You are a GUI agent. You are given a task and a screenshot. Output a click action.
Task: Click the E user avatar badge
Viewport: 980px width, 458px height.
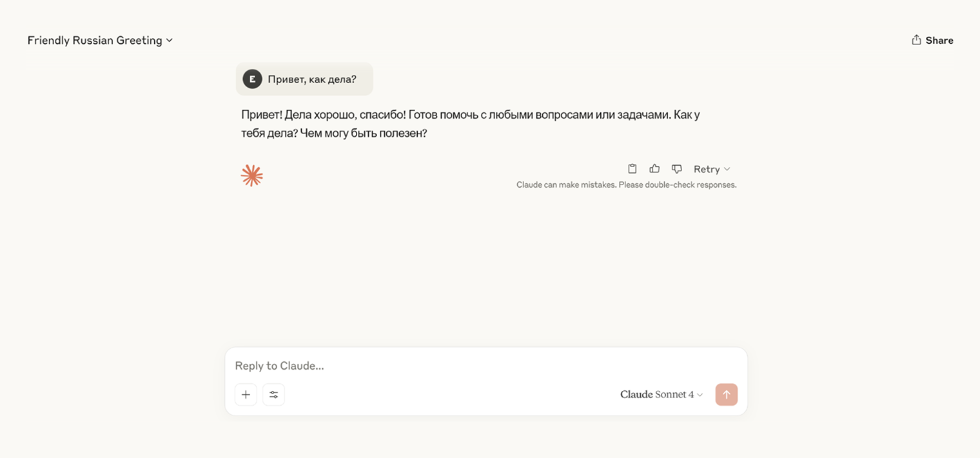point(252,79)
